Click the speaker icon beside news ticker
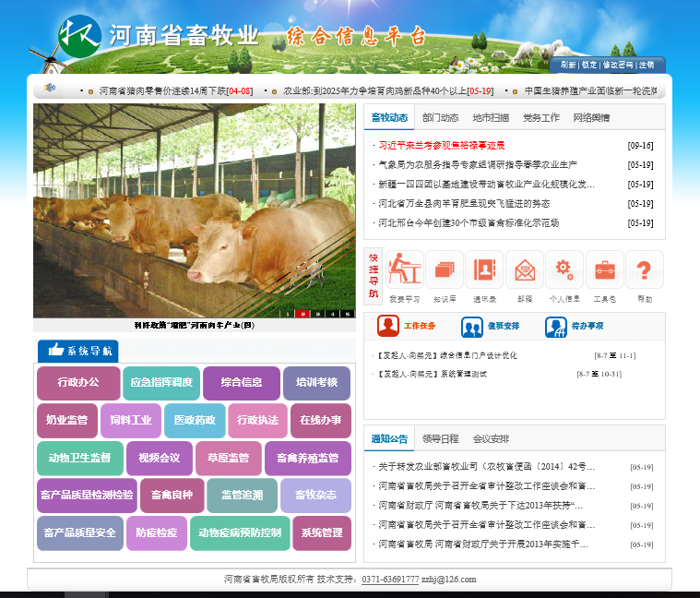 point(50,88)
